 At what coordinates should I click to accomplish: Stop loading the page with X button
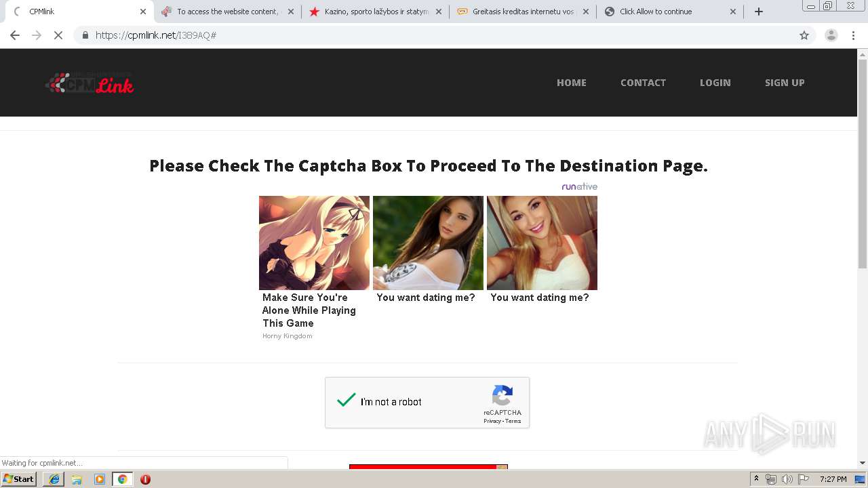pyautogui.click(x=58, y=35)
